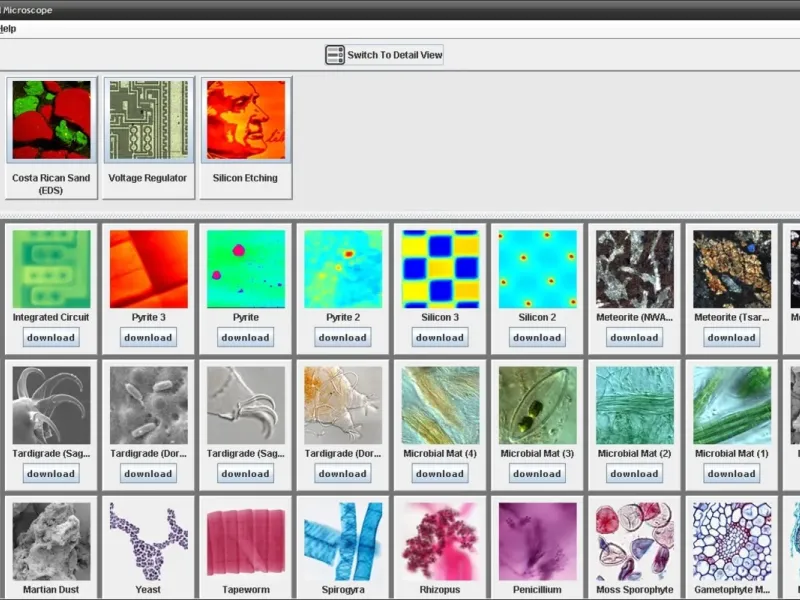
Task: Click the Integrated Circuit thumbnail image
Action: (x=52, y=269)
